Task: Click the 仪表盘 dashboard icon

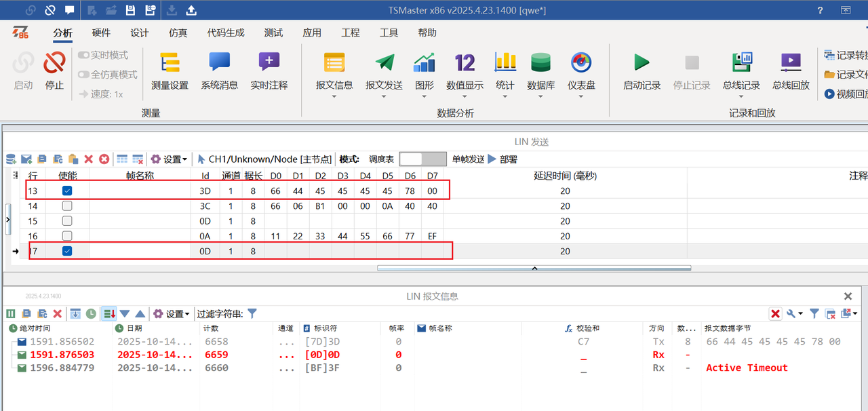Action: pos(581,68)
